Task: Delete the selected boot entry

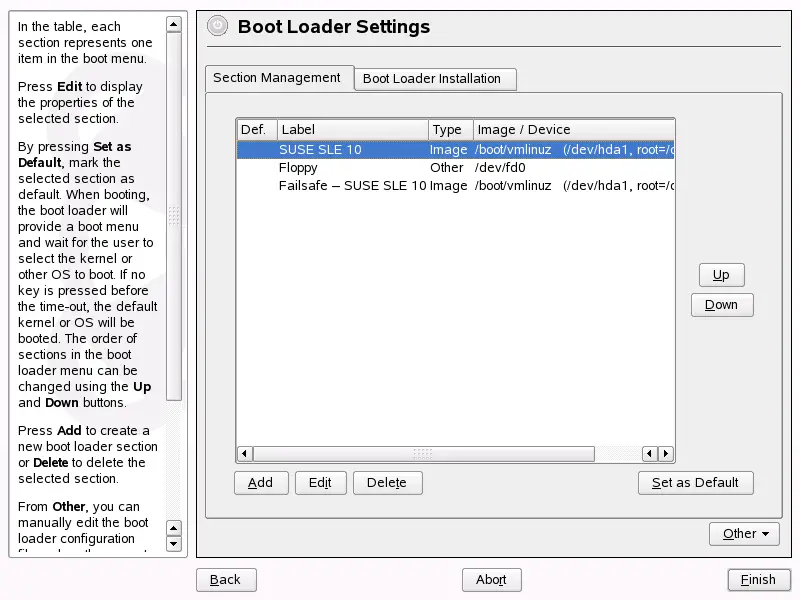Action: (x=388, y=482)
